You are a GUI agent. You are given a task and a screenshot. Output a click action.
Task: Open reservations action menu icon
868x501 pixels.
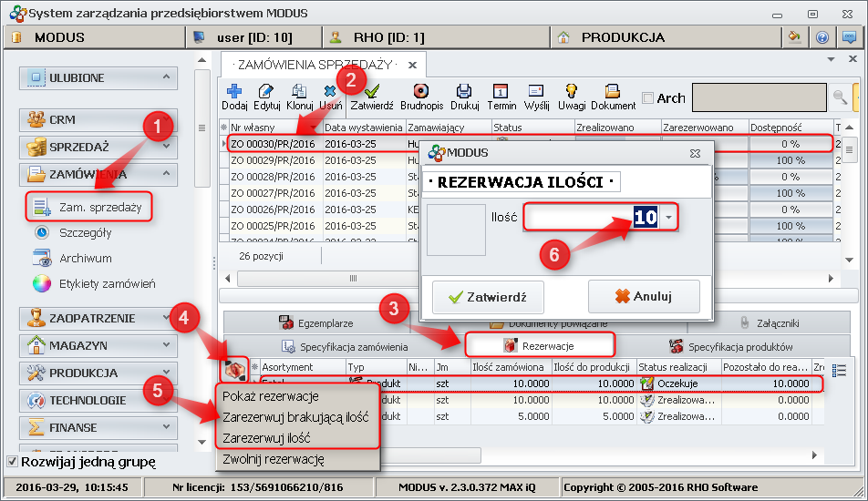coord(234,368)
